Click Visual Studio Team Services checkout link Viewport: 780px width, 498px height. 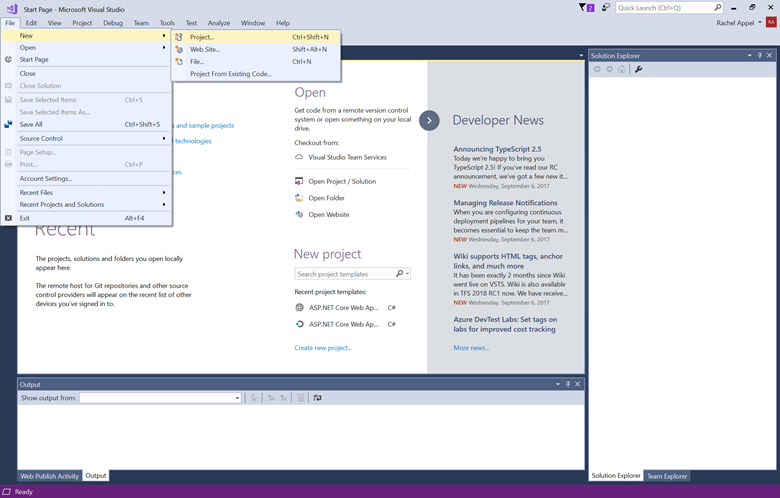click(x=347, y=157)
